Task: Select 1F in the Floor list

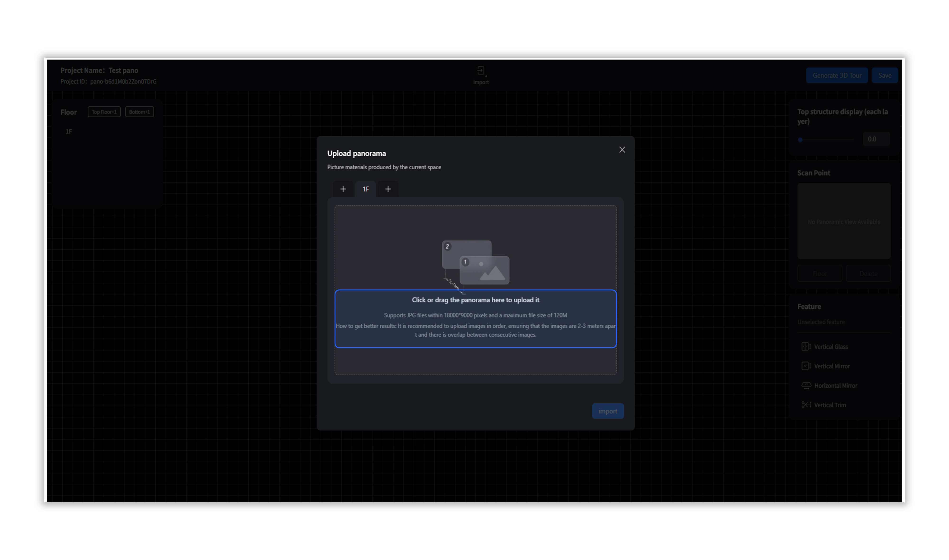Action: point(69,131)
